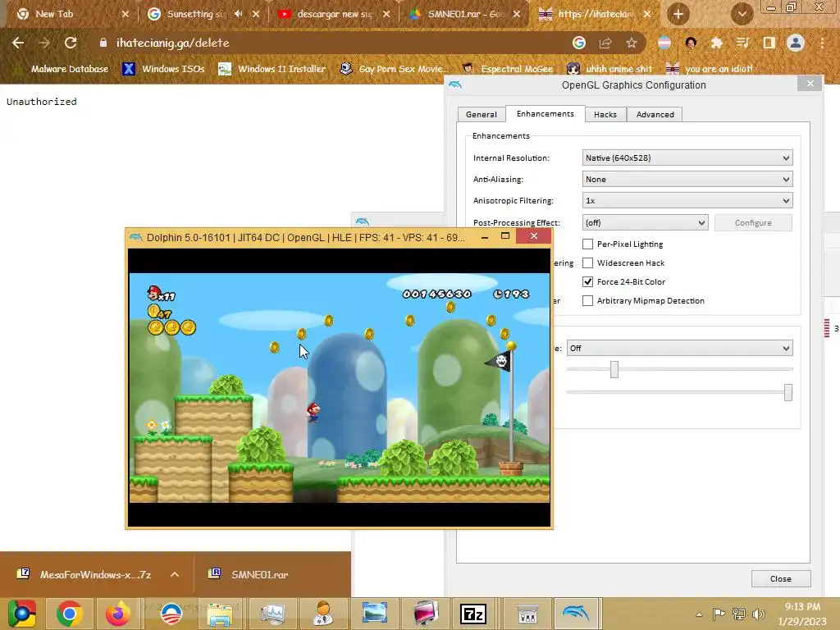Open the Action Center flag tray icon
Screen dimensions: 840x630
coord(719,614)
